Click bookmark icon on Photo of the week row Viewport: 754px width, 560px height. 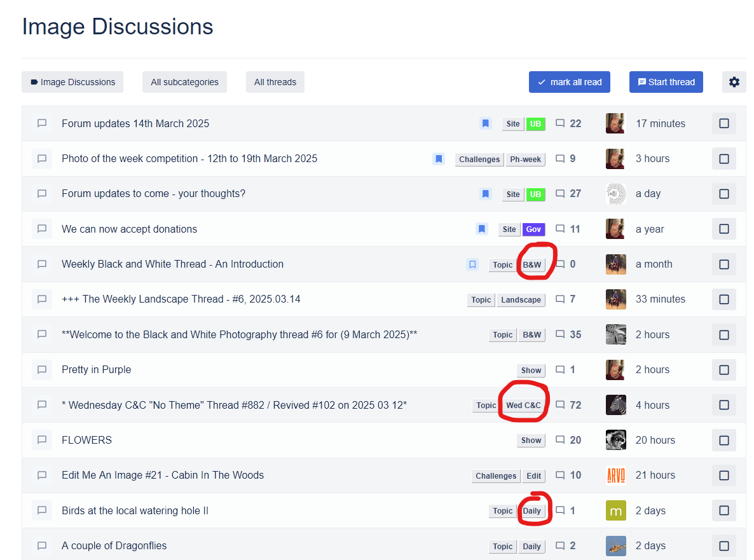point(439,159)
